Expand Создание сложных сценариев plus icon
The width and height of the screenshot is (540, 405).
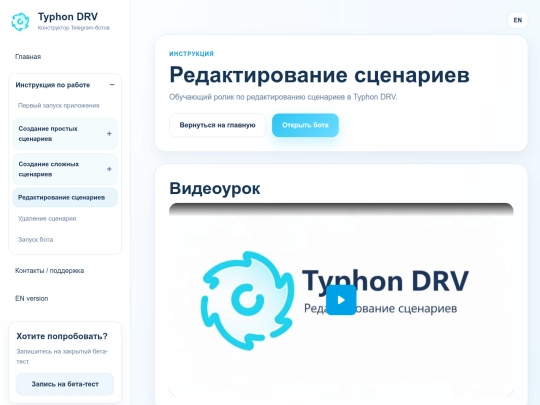109,169
